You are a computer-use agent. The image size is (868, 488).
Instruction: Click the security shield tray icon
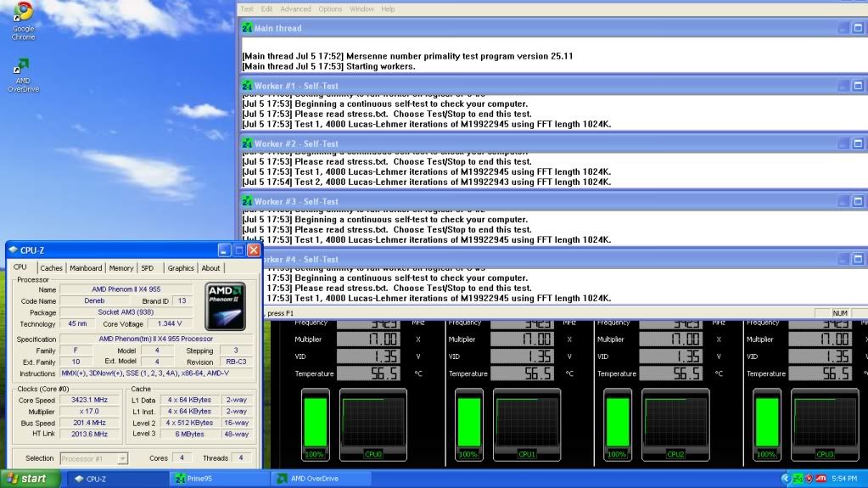point(809,479)
